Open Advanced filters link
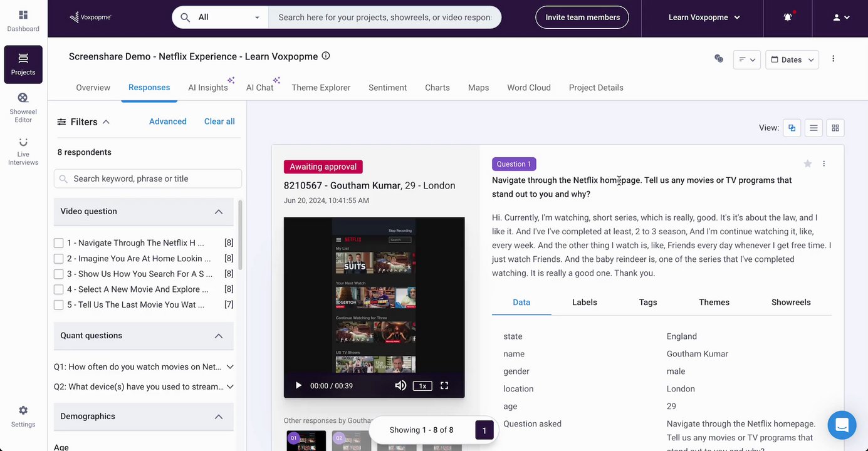The width and height of the screenshot is (868, 451). tap(167, 122)
